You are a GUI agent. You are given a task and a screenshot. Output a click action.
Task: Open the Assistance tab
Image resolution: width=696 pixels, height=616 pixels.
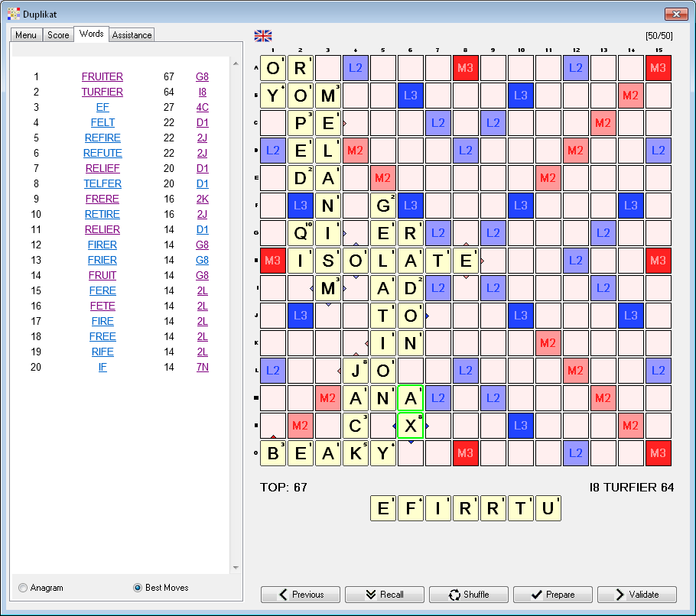[132, 35]
